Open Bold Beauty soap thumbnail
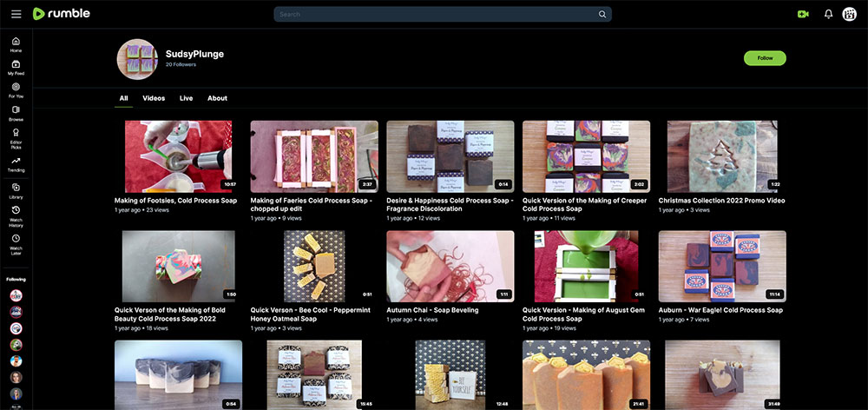 coord(178,267)
